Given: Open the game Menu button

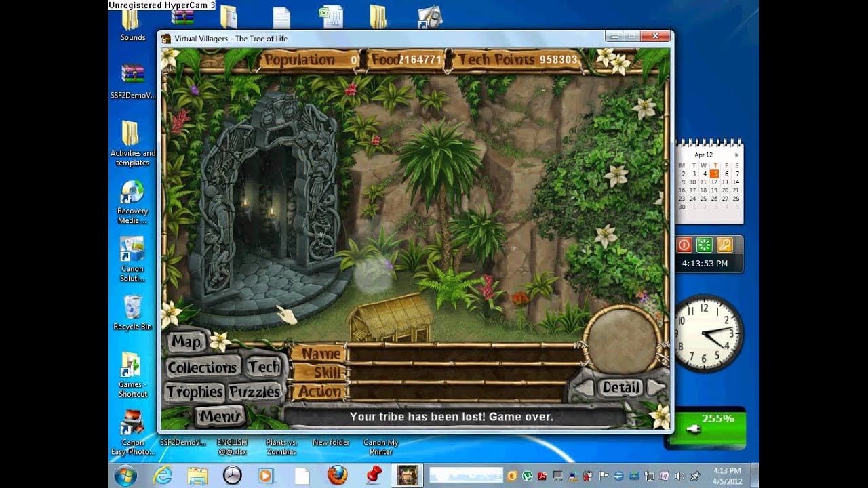Looking at the screenshot, I should [219, 416].
